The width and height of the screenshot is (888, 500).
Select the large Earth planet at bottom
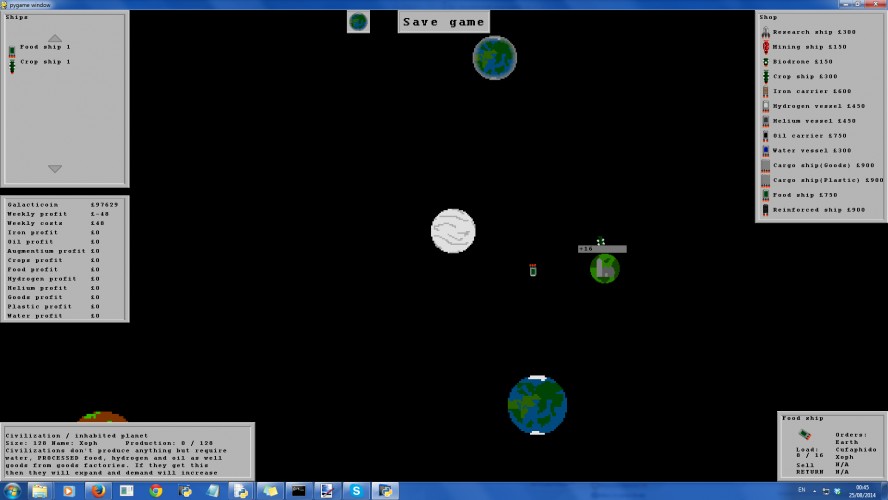[x=537, y=405]
